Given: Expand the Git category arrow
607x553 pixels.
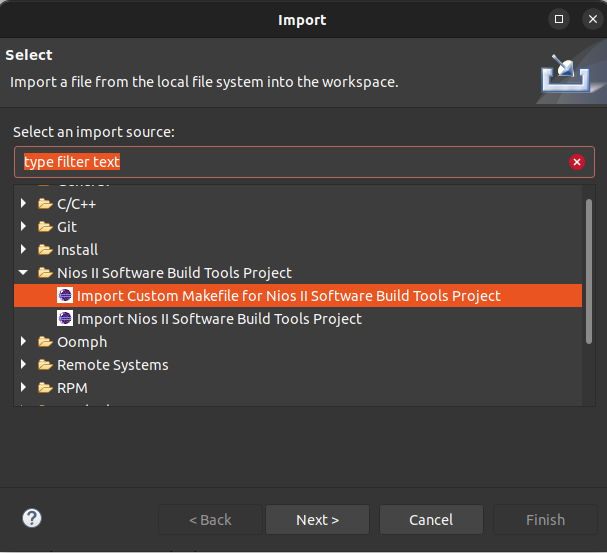Looking at the screenshot, I should tap(24, 227).
